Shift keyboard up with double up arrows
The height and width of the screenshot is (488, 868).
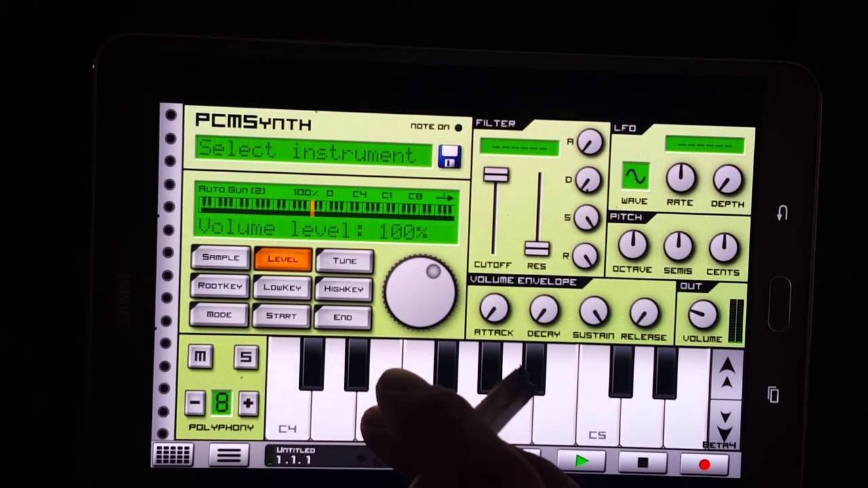726,373
